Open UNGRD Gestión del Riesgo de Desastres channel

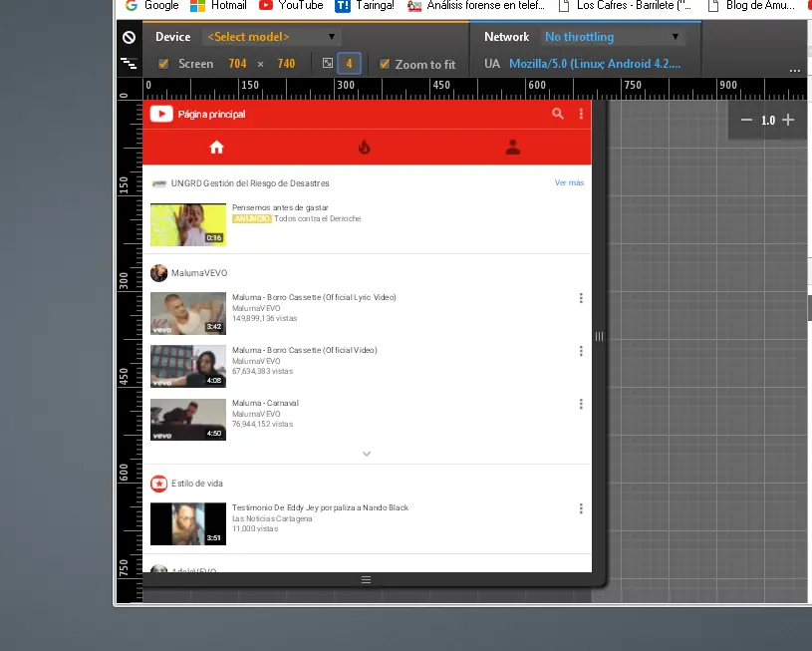pyautogui.click(x=250, y=183)
